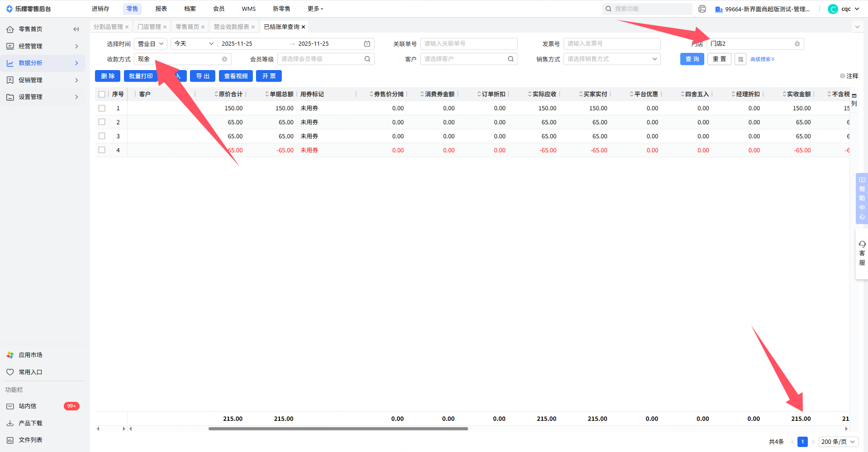This screenshot has width=868, height=452.
Task: Open the filter settings icon beside 重置
Action: point(740,59)
